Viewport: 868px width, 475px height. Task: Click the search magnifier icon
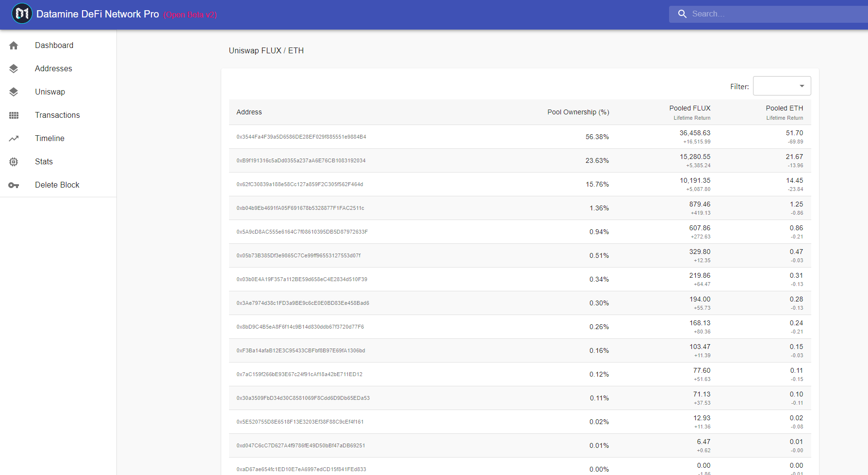(682, 14)
